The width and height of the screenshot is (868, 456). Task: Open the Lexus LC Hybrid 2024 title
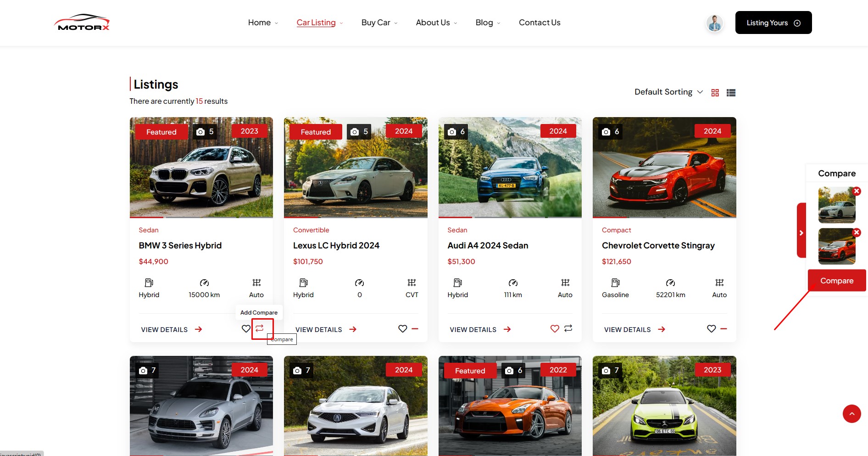pos(336,245)
